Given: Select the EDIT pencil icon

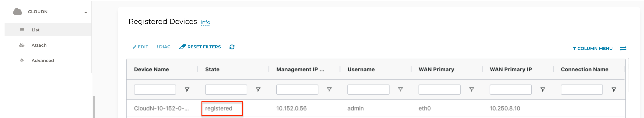Looking at the screenshot, I should pyautogui.click(x=135, y=47).
